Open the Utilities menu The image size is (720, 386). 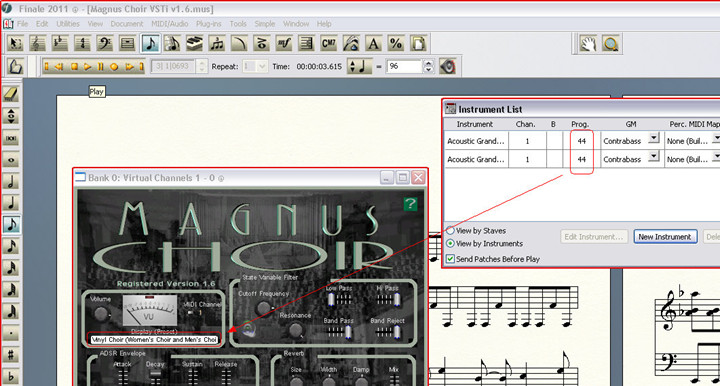click(68, 23)
